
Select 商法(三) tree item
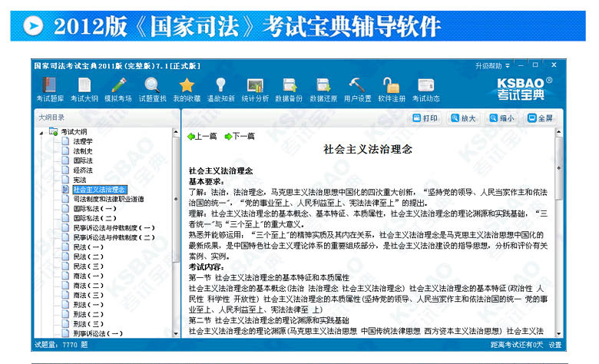88,295
